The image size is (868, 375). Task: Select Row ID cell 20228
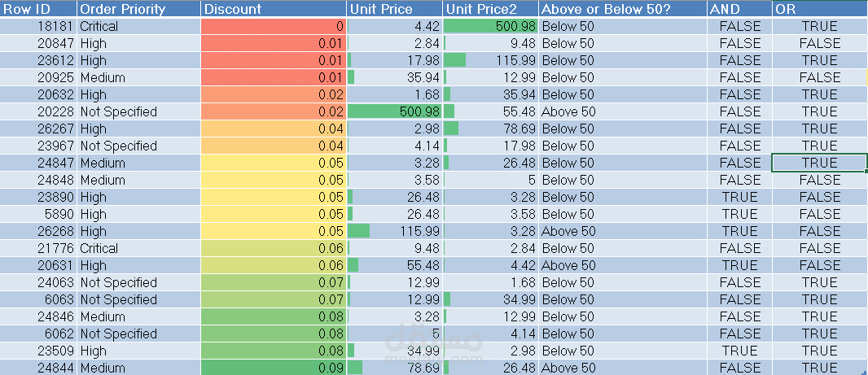point(39,111)
